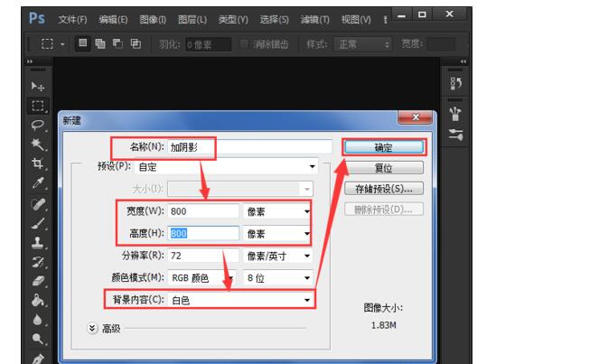The height and width of the screenshot is (364, 608).
Task: Select the Brush tool
Action: 38,223
